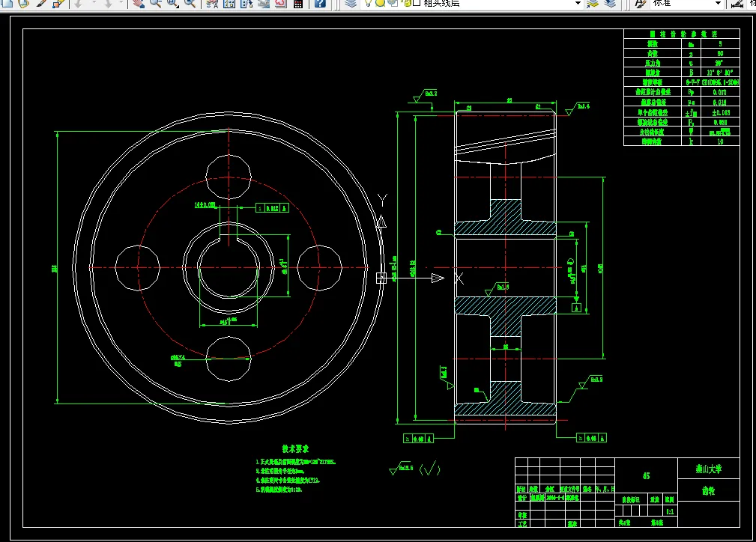Click the Zoom Previous magnifier
This screenshot has height=542, width=756.
190,3
